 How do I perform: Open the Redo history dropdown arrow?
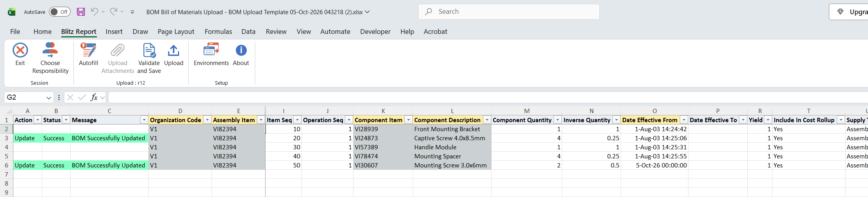click(122, 12)
